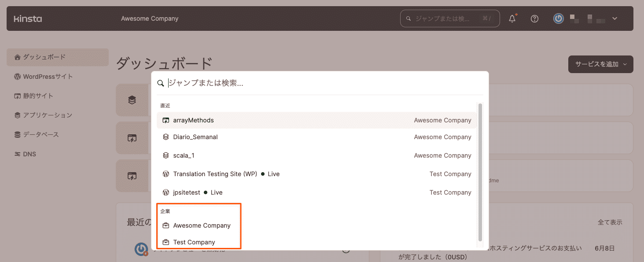Screen dimensions: 644x262
Task: Click the WordPress icon in sidebar
Action: pos(17,77)
